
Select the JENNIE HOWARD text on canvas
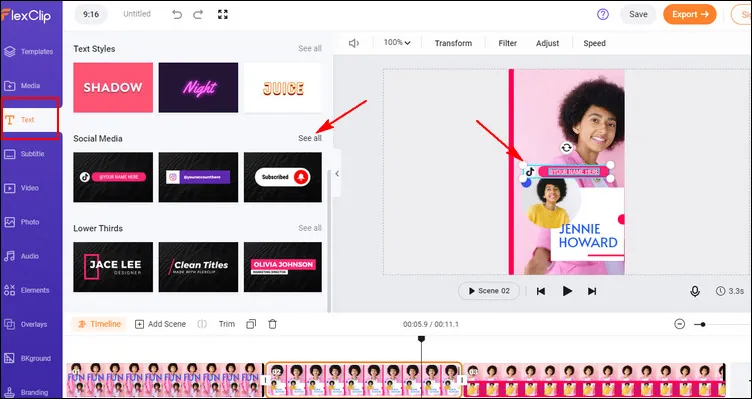pyautogui.click(x=588, y=235)
